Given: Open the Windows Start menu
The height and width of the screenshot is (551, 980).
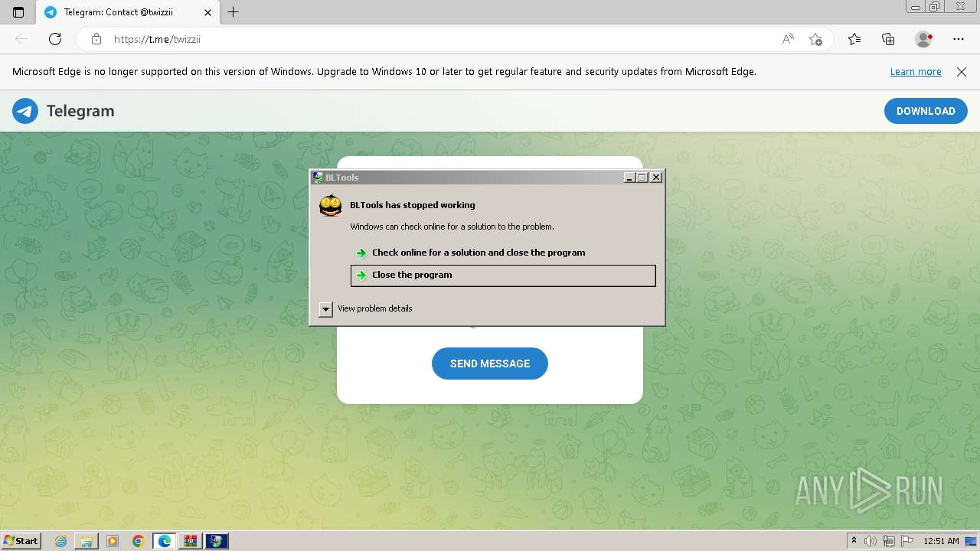Looking at the screenshot, I should click(x=21, y=541).
